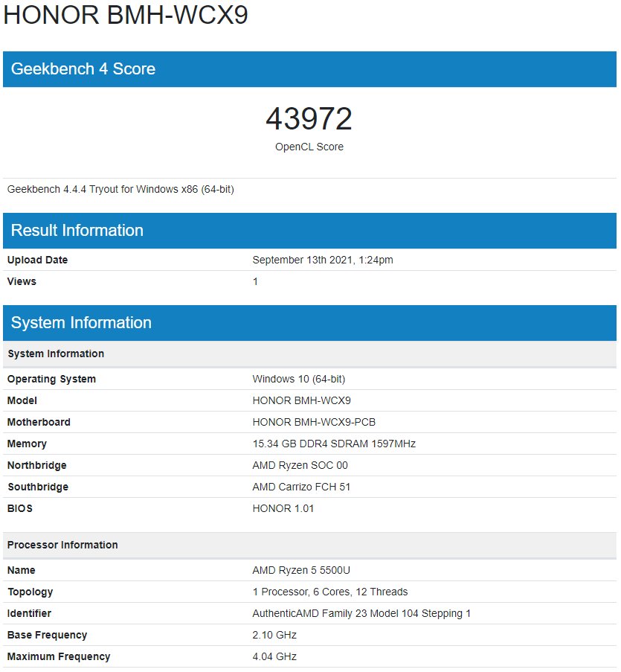Select the 15.34 GB DDR4 SDRAM value
Image resolution: width=621 pixels, height=672 pixels.
pyautogui.click(x=334, y=444)
